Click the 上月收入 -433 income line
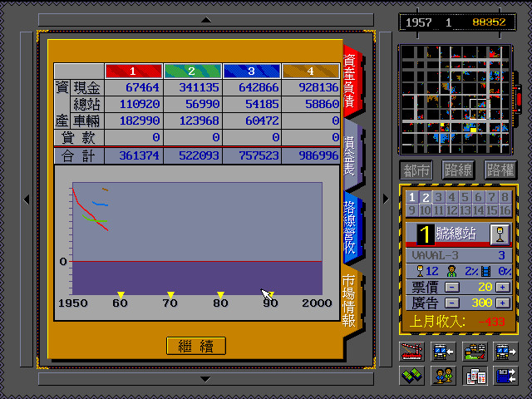Viewport: 532px width, 399px height. point(457,322)
